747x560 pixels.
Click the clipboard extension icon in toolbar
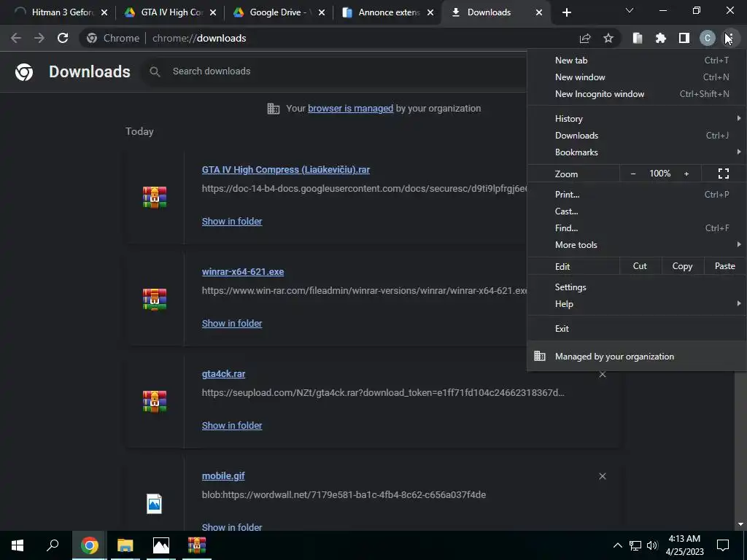[638, 38]
